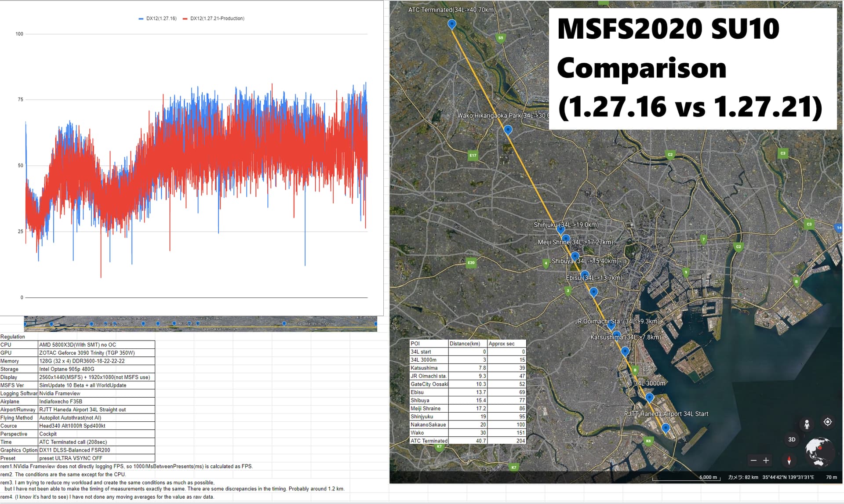Click the 'Autopilot Authrast(not AI)' cell
Screen dimensions: 844x504
coord(97,418)
